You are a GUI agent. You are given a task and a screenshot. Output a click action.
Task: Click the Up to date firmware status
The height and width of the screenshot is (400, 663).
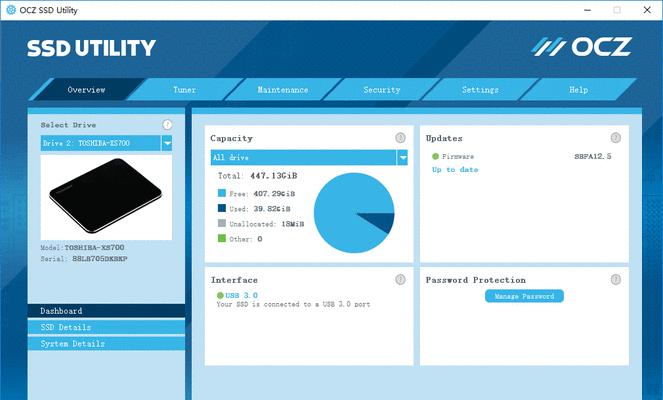[x=455, y=170]
